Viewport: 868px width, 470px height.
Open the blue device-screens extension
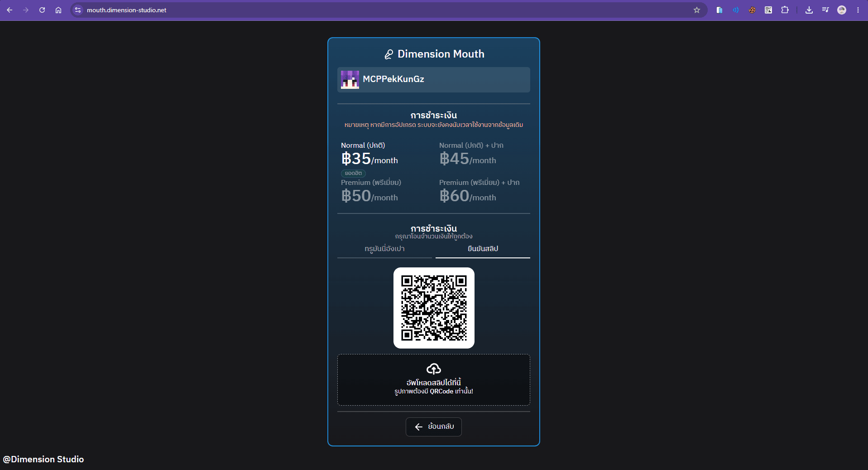pyautogui.click(x=719, y=10)
